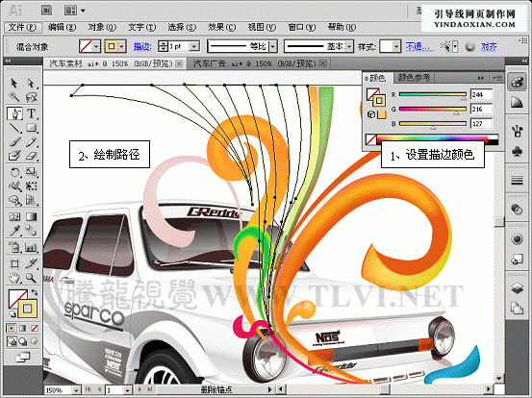
Task: Select the Pencil tool
Action: tap(31, 141)
